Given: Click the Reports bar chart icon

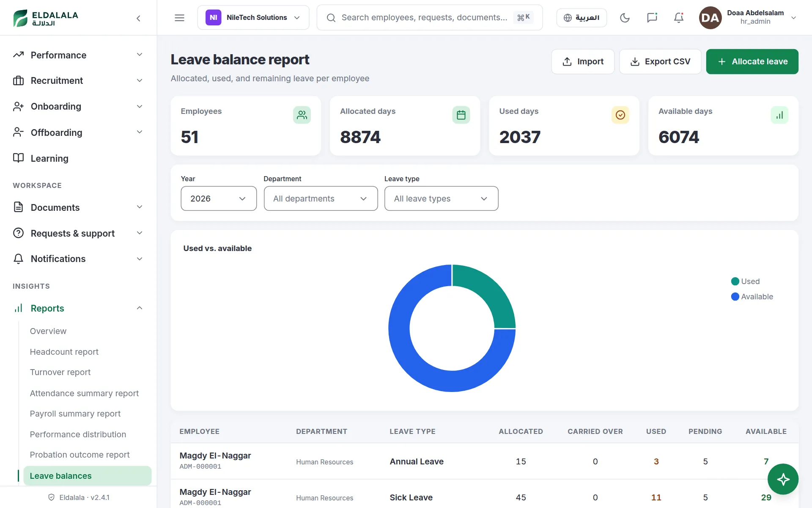Looking at the screenshot, I should (x=18, y=308).
